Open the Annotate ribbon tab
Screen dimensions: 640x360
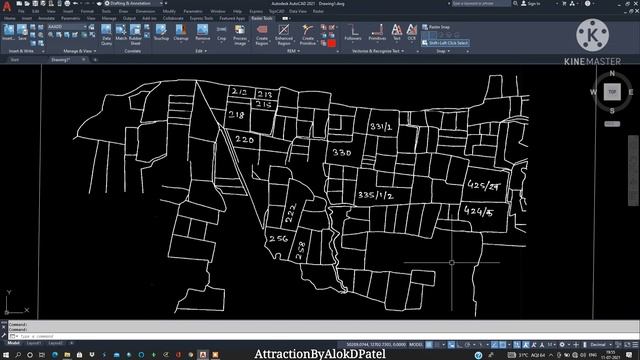coord(46,18)
